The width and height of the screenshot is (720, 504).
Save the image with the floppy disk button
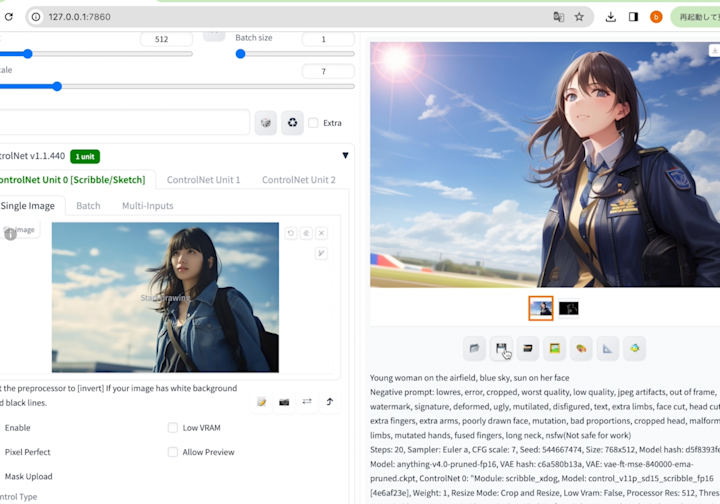point(501,348)
